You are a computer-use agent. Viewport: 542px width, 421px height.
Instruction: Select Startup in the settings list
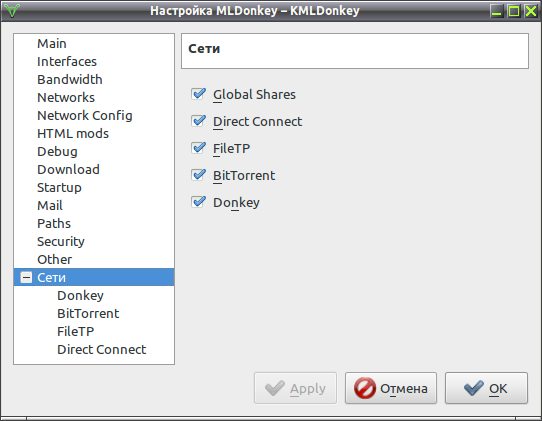[x=59, y=187]
